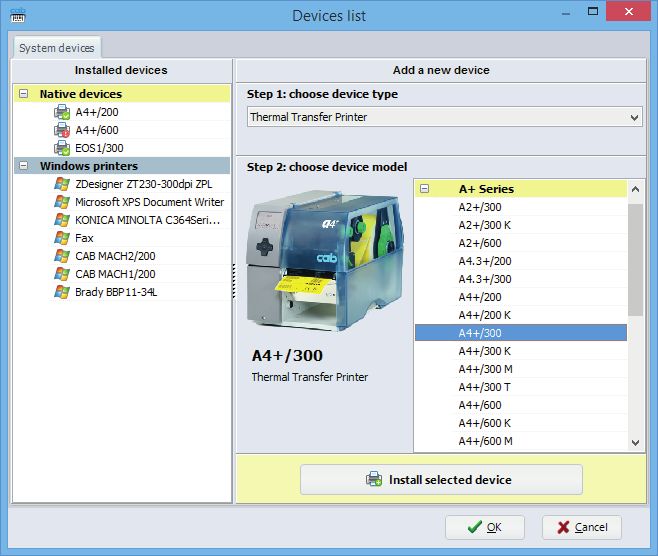Image resolution: width=658 pixels, height=556 pixels.
Task: Select CAB MACH2/200 printer name
Action: [x=115, y=256]
